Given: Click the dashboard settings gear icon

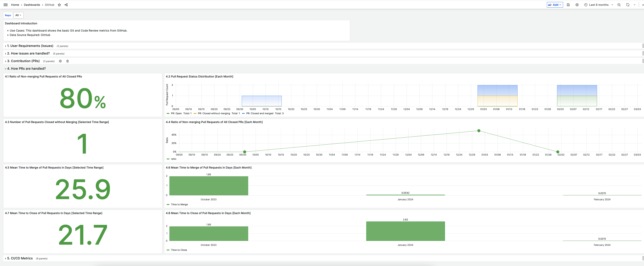Looking at the screenshot, I should (x=577, y=5).
